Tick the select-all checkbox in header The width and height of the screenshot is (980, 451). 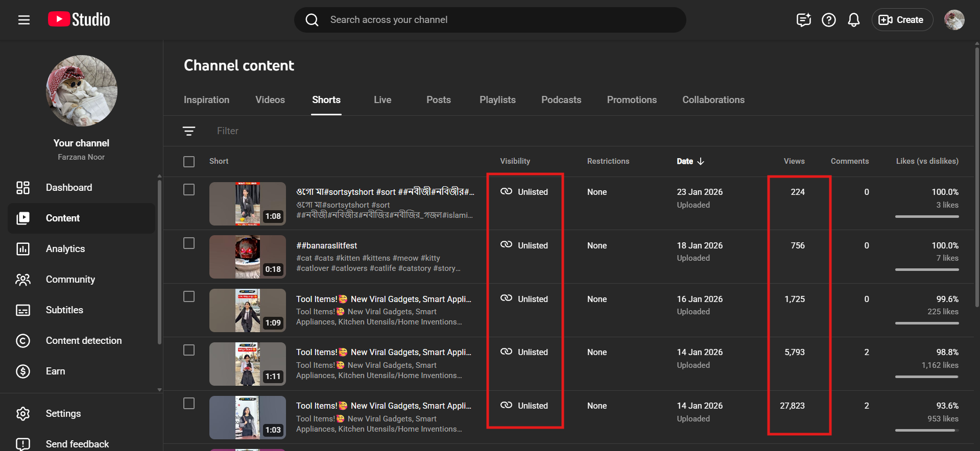coord(189,162)
